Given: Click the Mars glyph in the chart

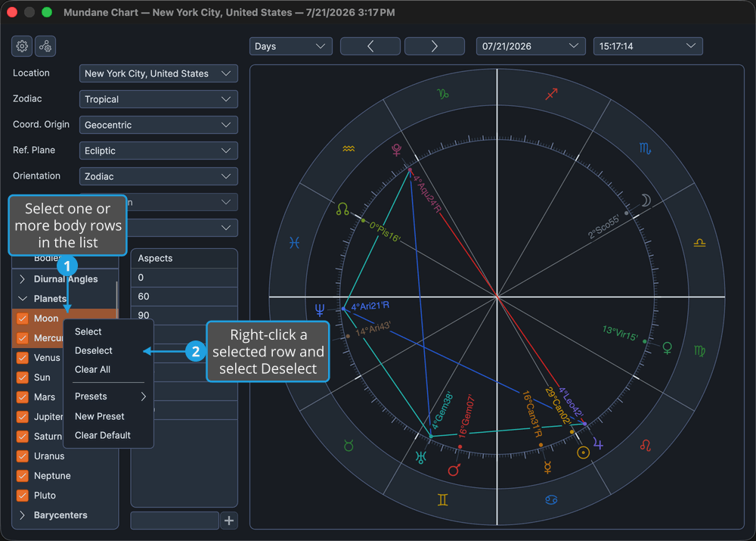Looking at the screenshot, I should click(454, 470).
